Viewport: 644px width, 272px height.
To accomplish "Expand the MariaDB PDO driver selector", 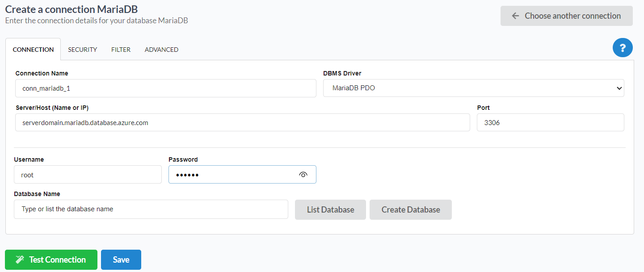I will point(474,88).
